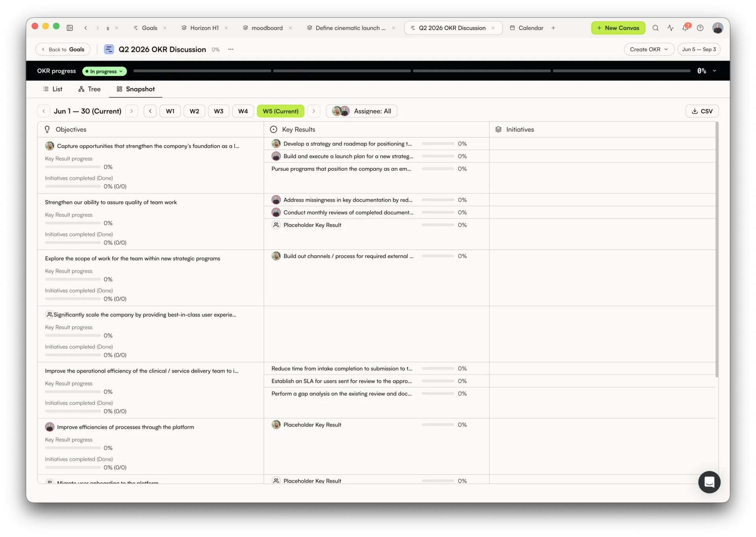Select week W2

[195, 111]
